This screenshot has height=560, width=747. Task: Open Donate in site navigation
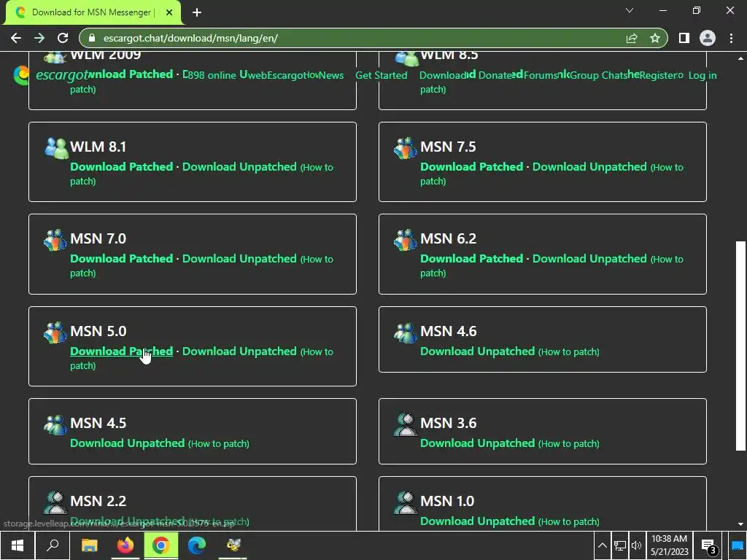click(x=495, y=75)
